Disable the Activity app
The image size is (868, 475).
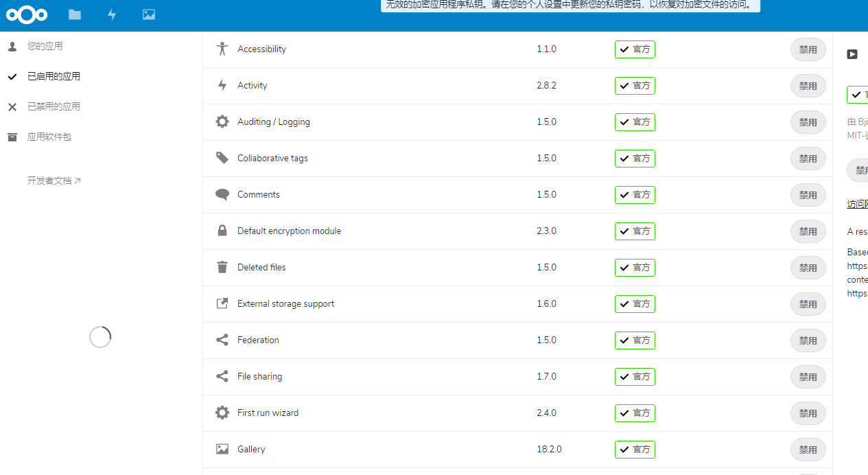click(x=808, y=86)
